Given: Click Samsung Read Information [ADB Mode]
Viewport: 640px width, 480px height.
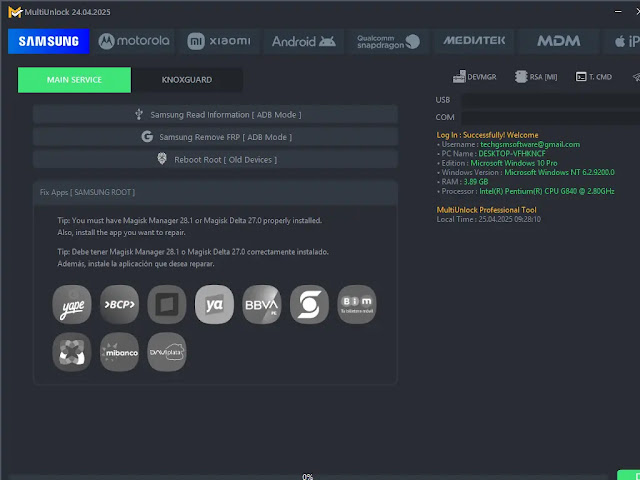Looking at the screenshot, I should click(x=216, y=115).
